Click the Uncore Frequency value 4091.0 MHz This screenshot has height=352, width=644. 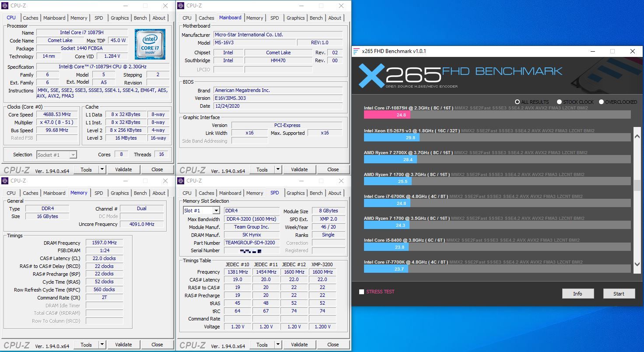click(x=142, y=224)
